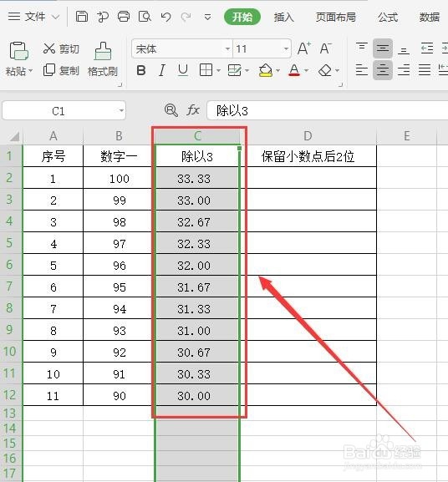448x482 pixels.
Task: Open the font color dropdown arrow
Action: (306, 71)
